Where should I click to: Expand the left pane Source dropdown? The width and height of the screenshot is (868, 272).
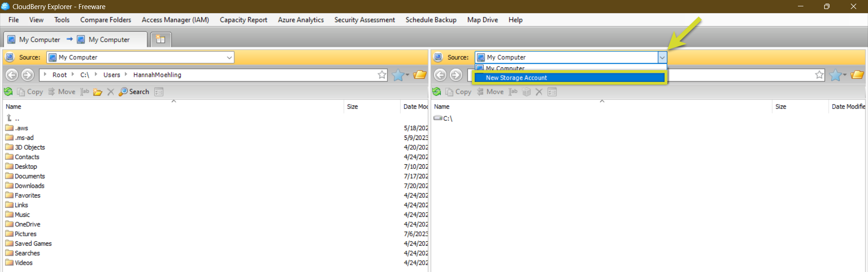pyautogui.click(x=229, y=57)
